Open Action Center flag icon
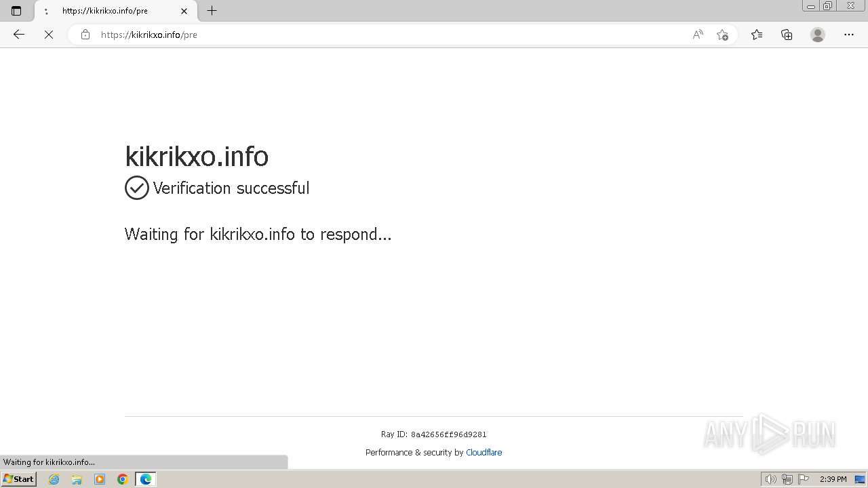Viewport: 868px width, 488px height. tap(804, 479)
